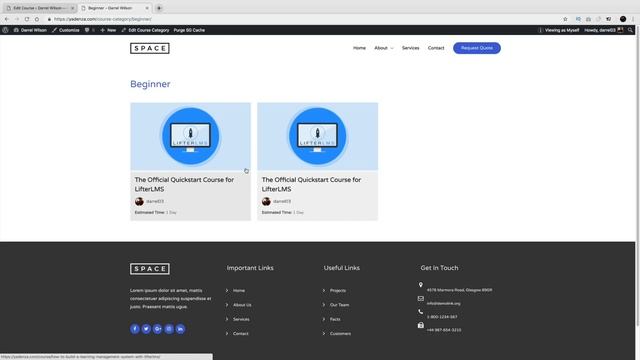Click the browser forward arrow
This screenshot has height=360, width=640.
point(17,19)
